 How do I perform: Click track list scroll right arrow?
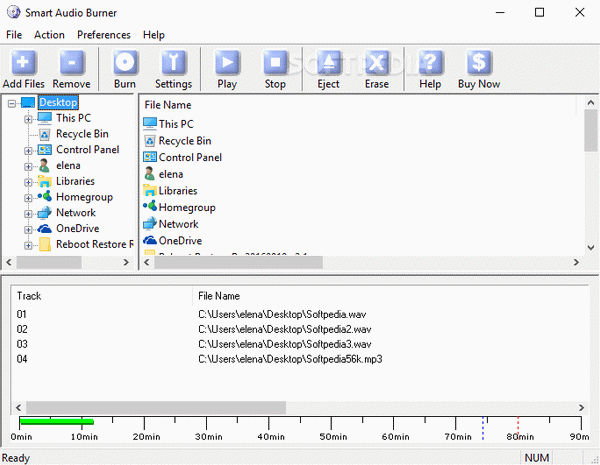[581, 408]
